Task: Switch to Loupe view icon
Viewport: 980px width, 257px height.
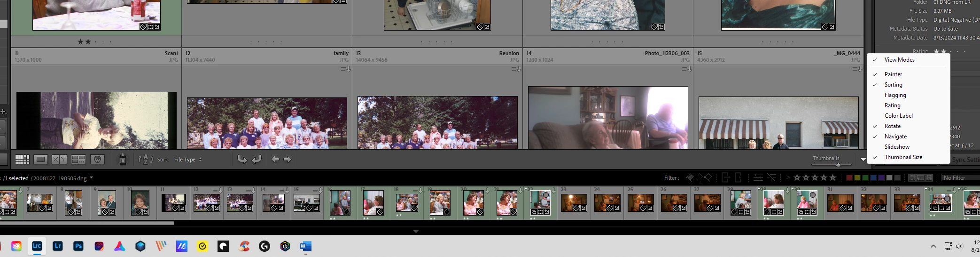Action: (x=41, y=160)
